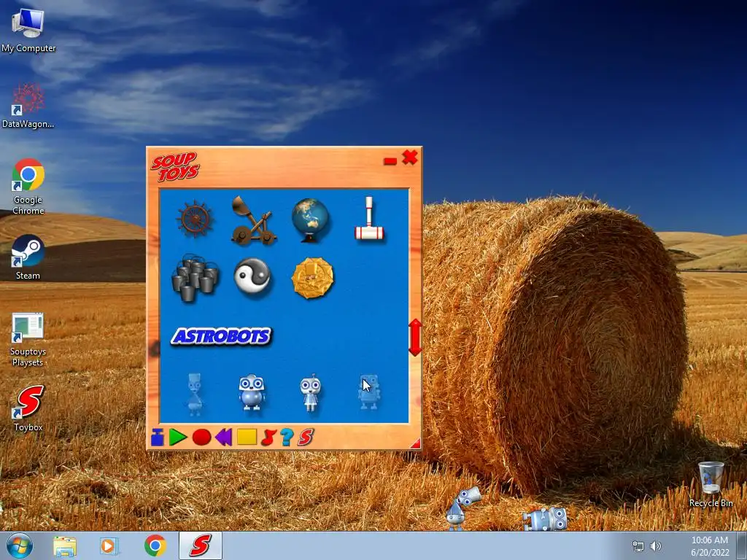Select the Toybox desktop shortcut
This screenshot has height=560, width=747.
pos(28,408)
